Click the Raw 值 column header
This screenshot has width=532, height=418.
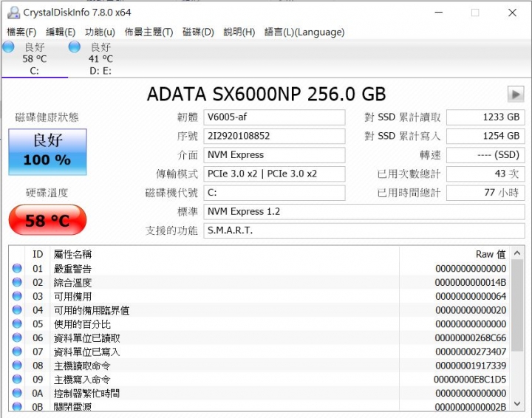point(455,254)
